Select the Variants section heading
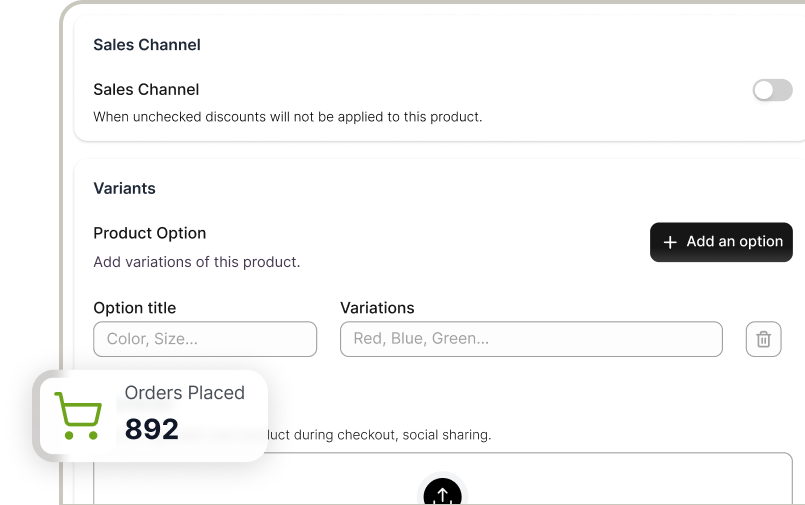Screen dimensions: 805x505 (124, 188)
